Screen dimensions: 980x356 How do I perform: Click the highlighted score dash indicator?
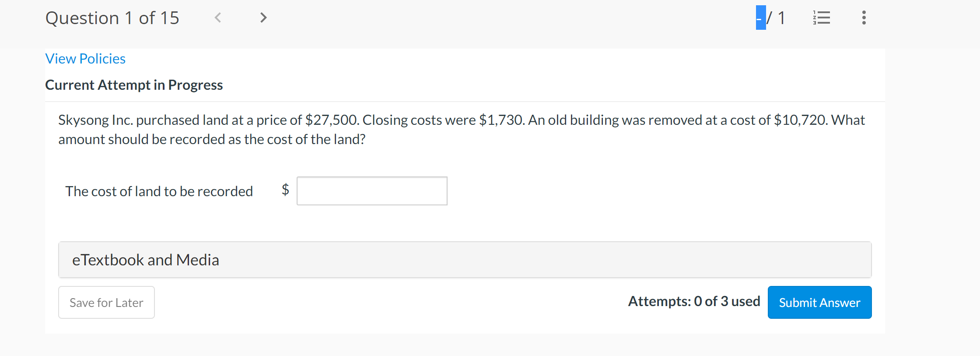(761, 18)
